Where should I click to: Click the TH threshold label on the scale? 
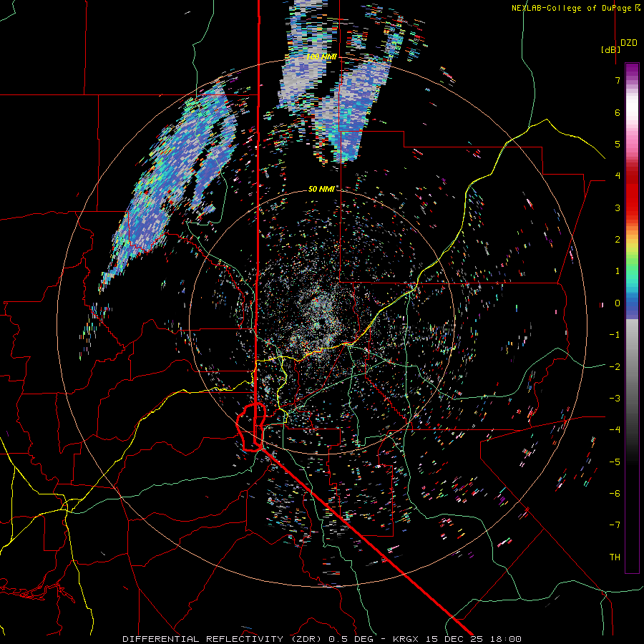coord(615,557)
